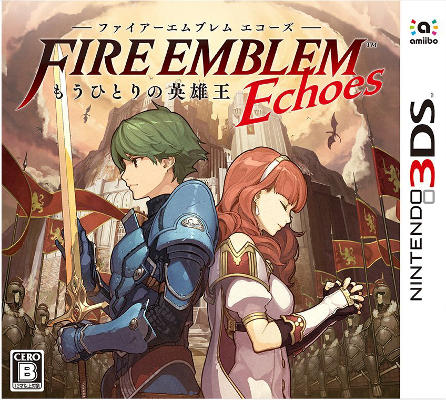Click the small dragon silhouette at left
This screenshot has height=400, width=446.
click(87, 113)
